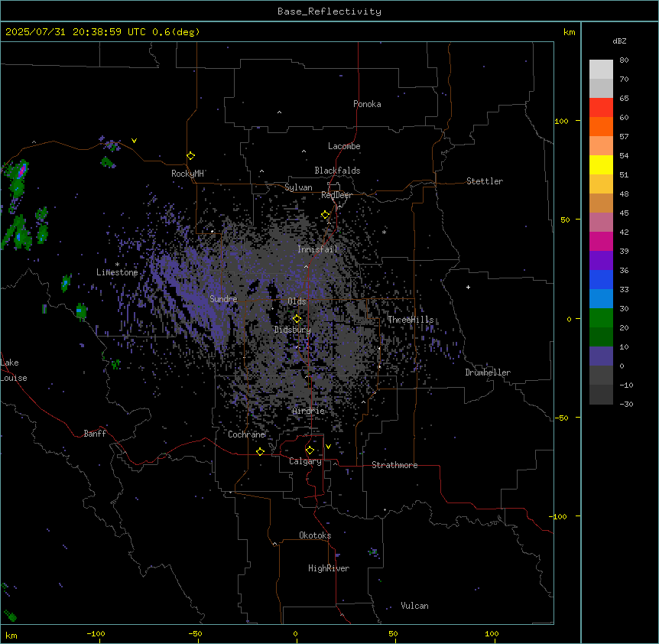
Task: Pick the slate-blue 0–10 dBZ legend swatch
Action: coord(601,356)
